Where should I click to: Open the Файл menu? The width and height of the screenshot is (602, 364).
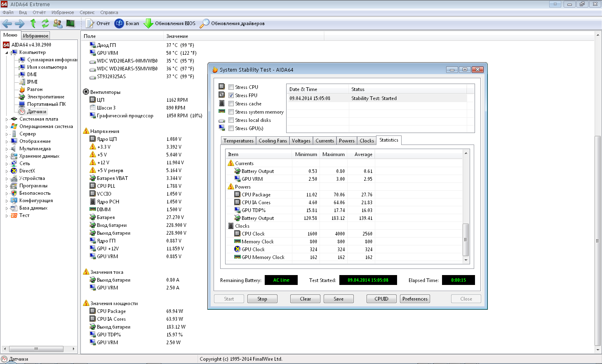(8, 12)
